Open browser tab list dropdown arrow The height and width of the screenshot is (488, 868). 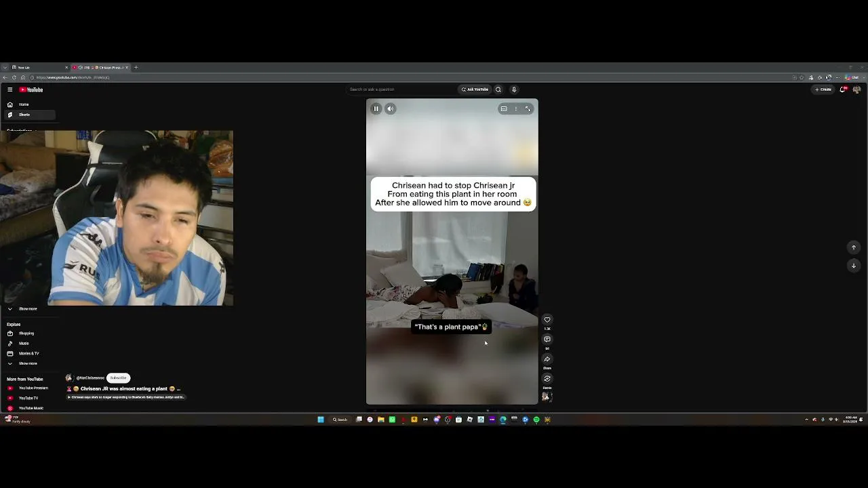[5, 68]
